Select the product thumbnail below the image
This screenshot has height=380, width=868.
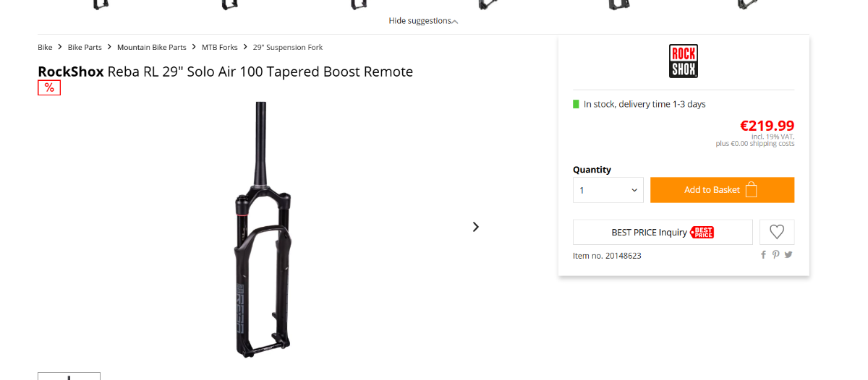click(69, 376)
